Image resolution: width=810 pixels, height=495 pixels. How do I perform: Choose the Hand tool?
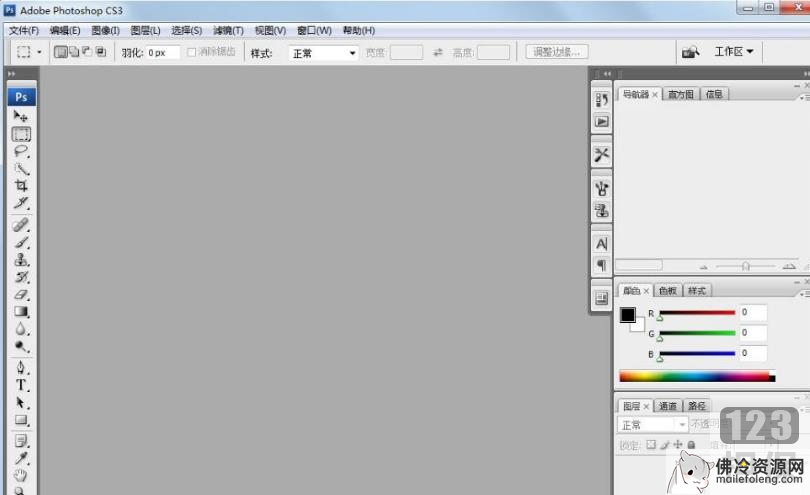pos(21,474)
